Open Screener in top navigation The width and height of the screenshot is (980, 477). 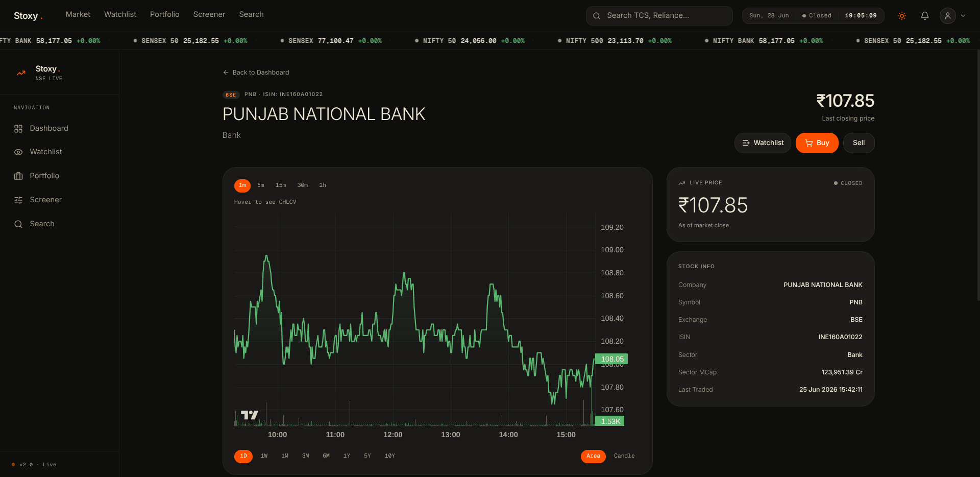(209, 14)
